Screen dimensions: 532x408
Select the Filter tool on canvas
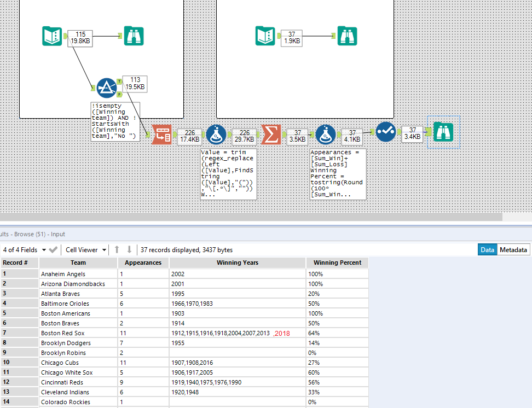[x=107, y=88]
